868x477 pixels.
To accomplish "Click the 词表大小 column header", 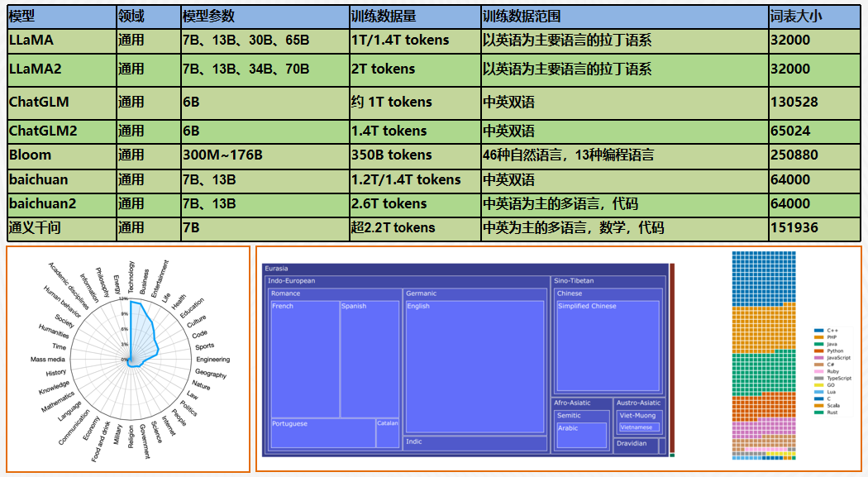I will coord(814,17).
